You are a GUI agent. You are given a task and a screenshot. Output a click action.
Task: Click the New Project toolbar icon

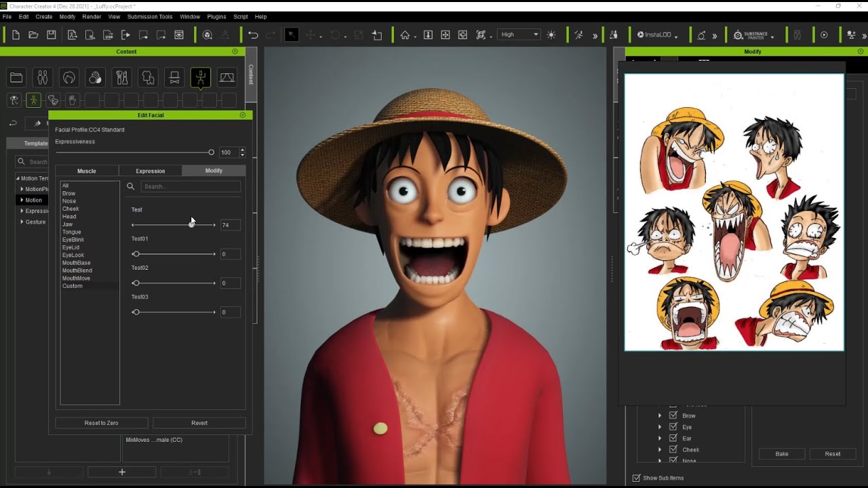[x=16, y=35]
